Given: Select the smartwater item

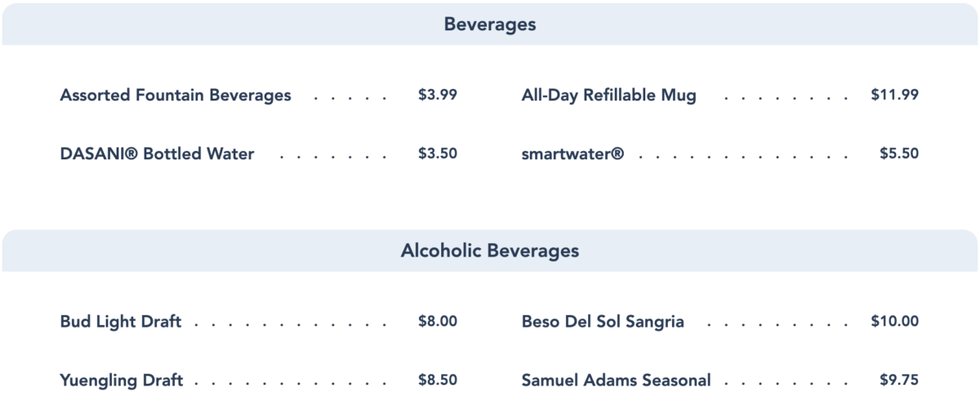Looking at the screenshot, I should [x=572, y=154].
